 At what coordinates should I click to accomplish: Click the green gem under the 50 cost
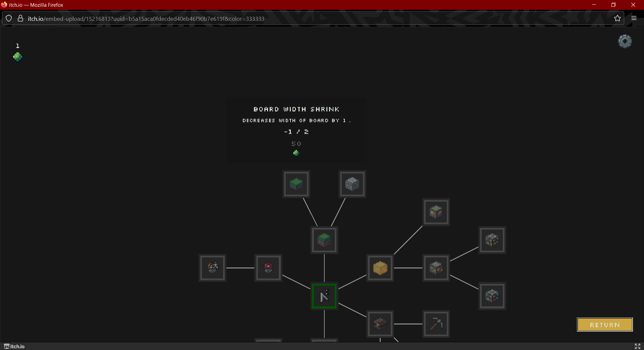tap(296, 153)
